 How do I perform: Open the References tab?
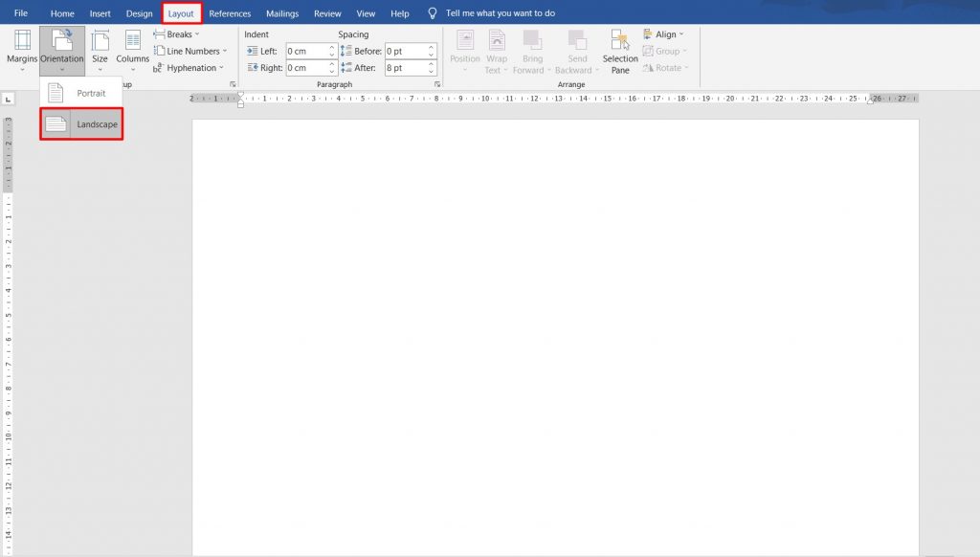229,12
